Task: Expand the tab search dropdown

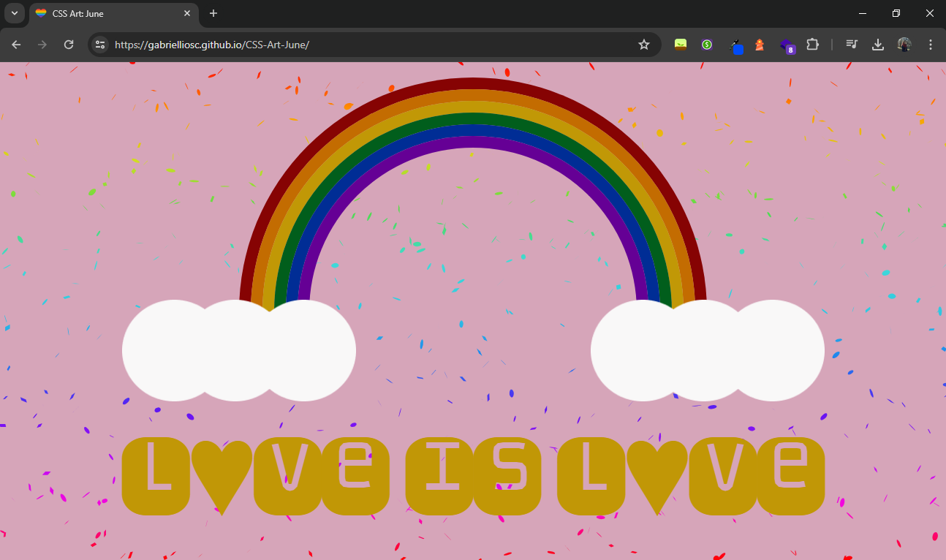Action: click(15, 13)
